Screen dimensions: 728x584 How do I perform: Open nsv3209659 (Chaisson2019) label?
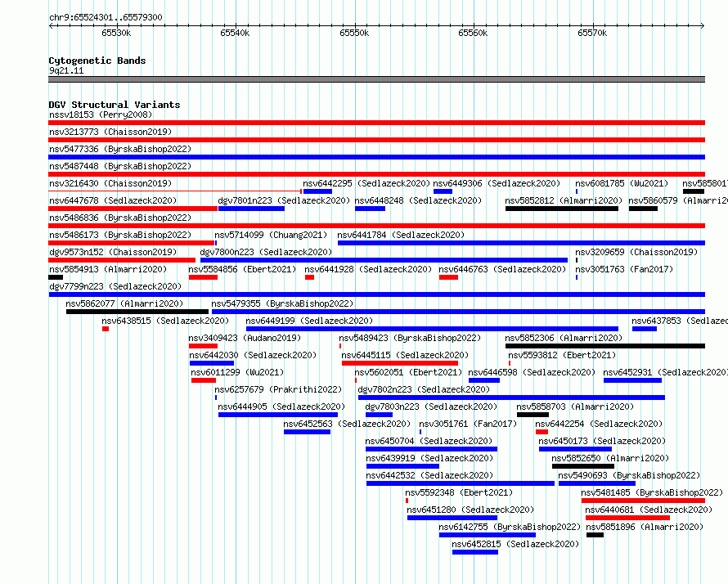636,252
